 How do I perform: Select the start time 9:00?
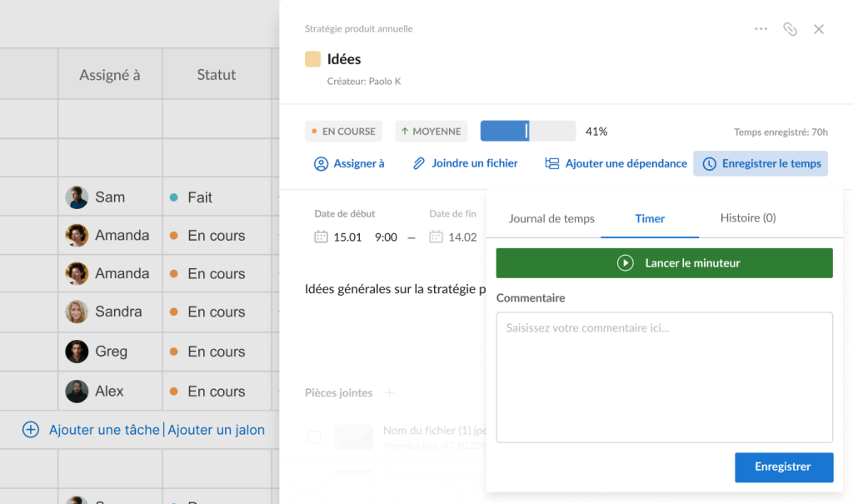386,237
